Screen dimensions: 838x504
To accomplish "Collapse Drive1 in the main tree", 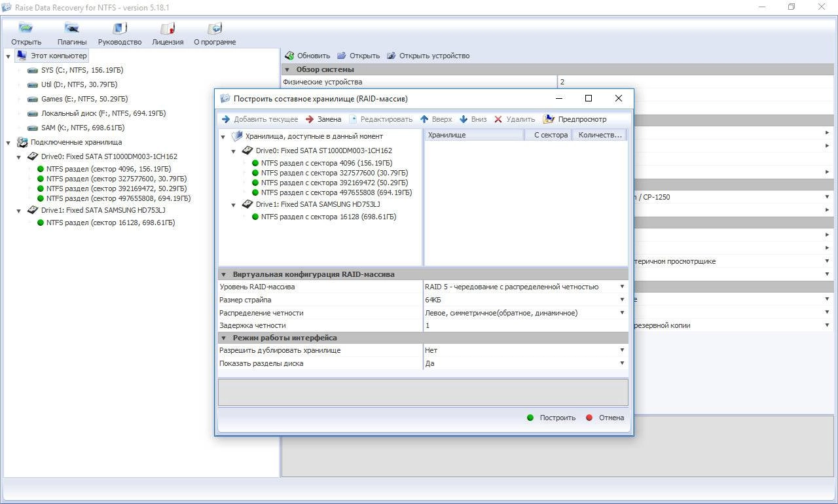I will (19, 211).
